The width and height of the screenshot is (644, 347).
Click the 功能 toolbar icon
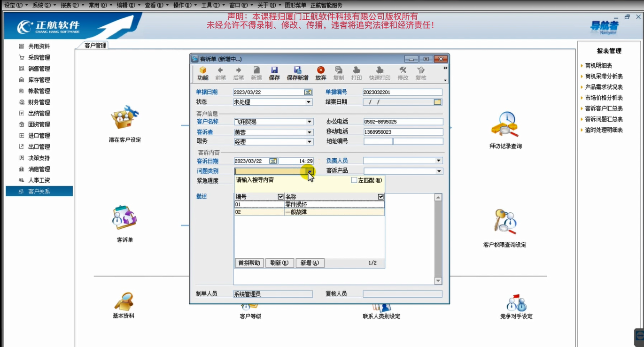(203, 73)
